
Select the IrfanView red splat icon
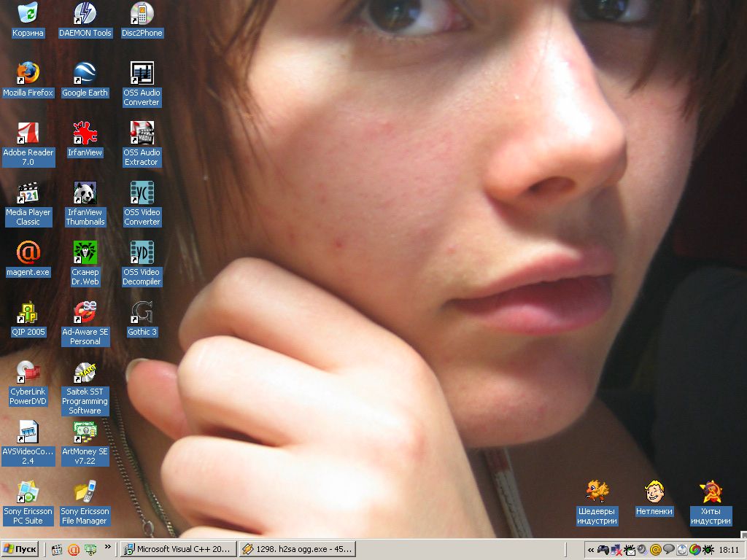click(x=85, y=133)
